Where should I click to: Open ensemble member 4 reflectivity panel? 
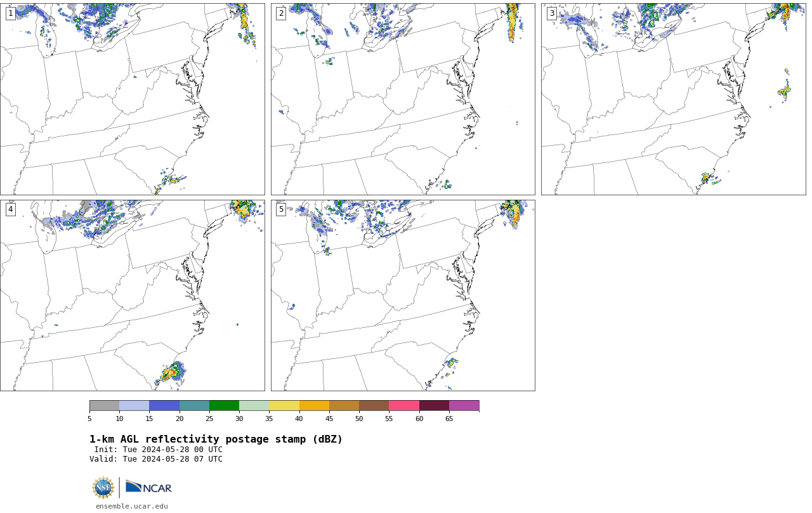pyautogui.click(x=132, y=295)
